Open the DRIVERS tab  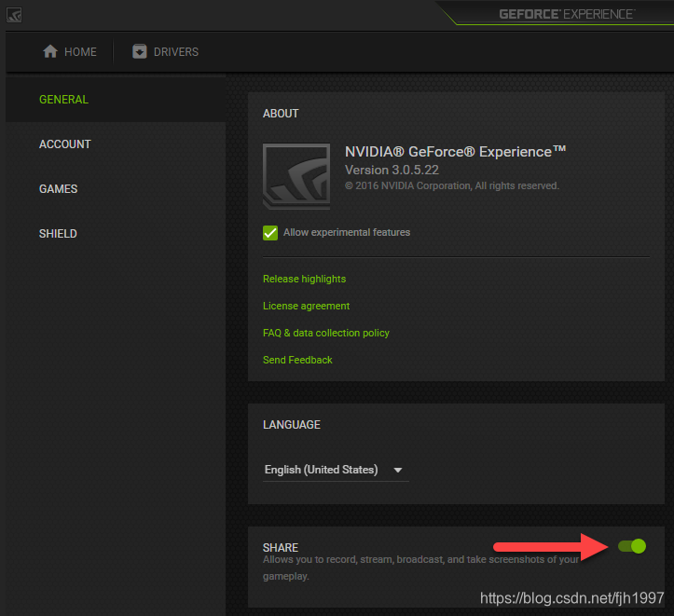[166, 52]
